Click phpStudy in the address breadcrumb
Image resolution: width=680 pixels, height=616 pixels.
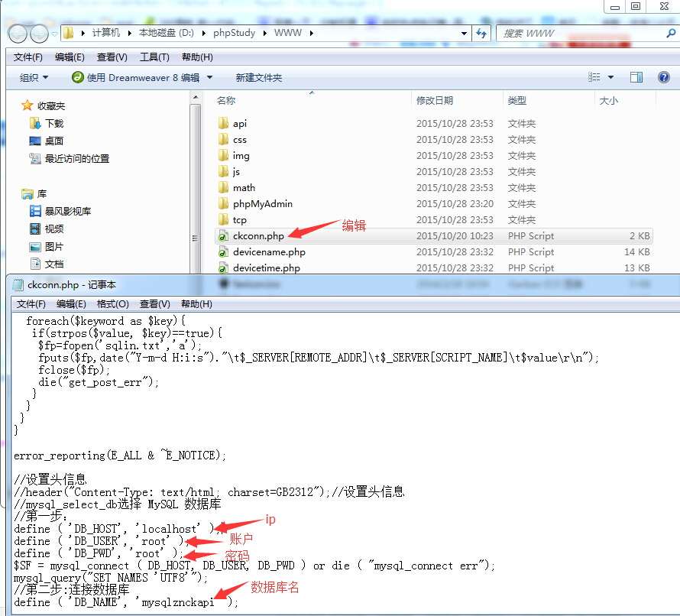click(x=235, y=33)
